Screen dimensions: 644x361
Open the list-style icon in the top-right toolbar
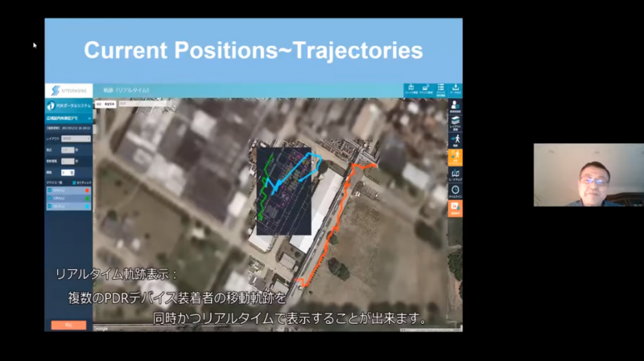coord(440,89)
